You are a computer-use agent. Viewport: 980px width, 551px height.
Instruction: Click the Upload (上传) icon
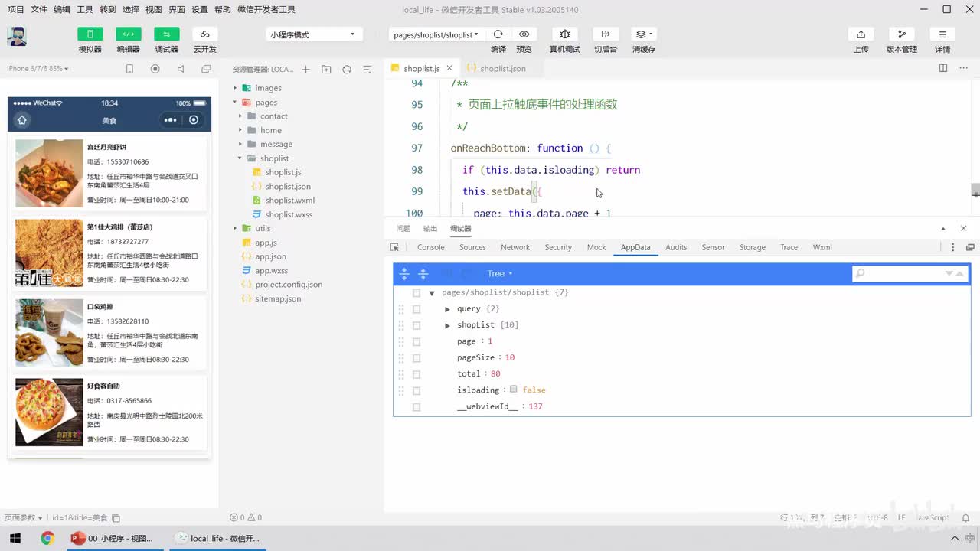tap(861, 34)
